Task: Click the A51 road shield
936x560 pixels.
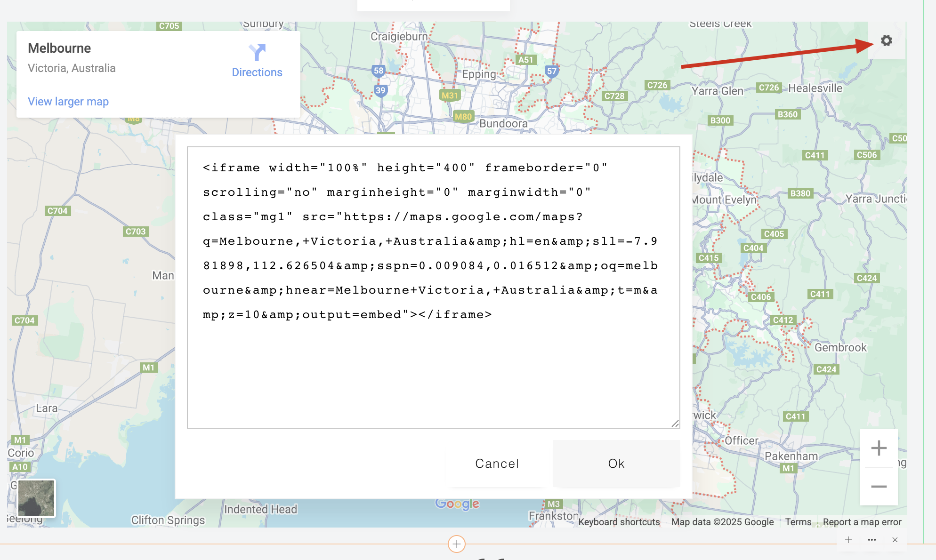Action: point(525,60)
